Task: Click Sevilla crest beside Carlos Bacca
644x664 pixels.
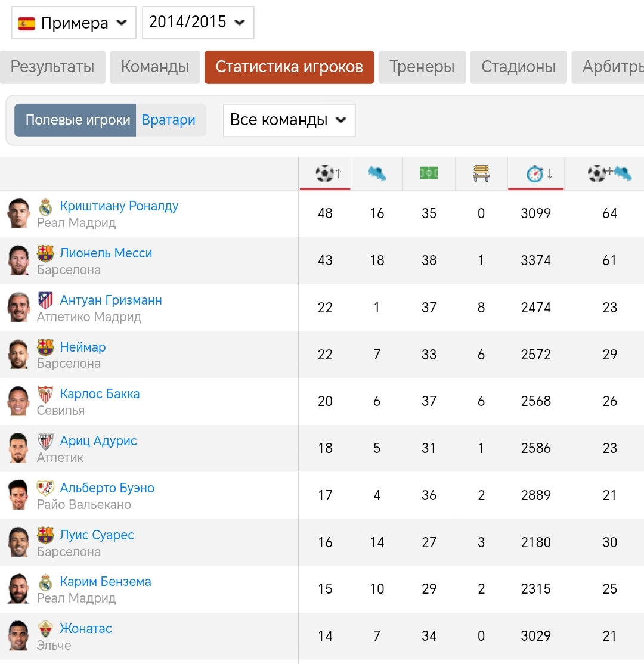Action: pos(45,394)
